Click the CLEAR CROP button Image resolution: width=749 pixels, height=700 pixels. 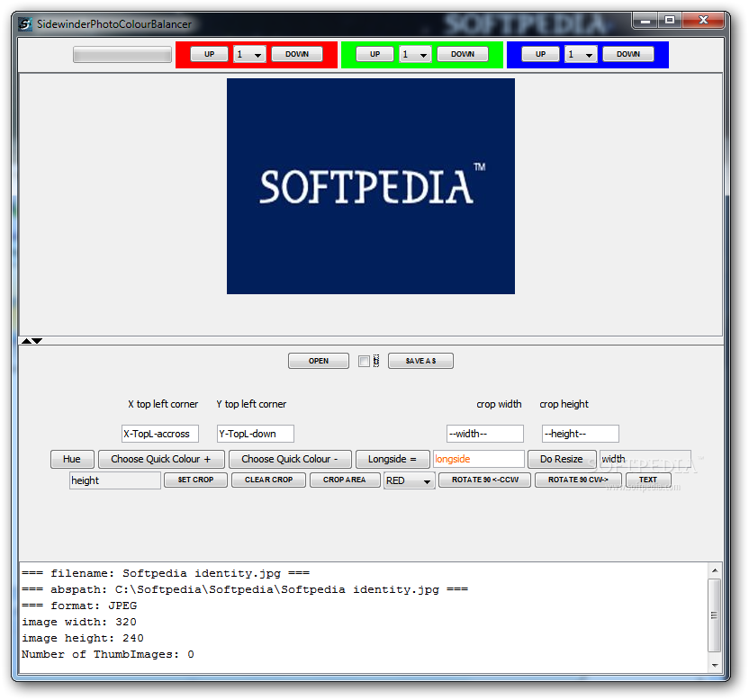[268, 480]
